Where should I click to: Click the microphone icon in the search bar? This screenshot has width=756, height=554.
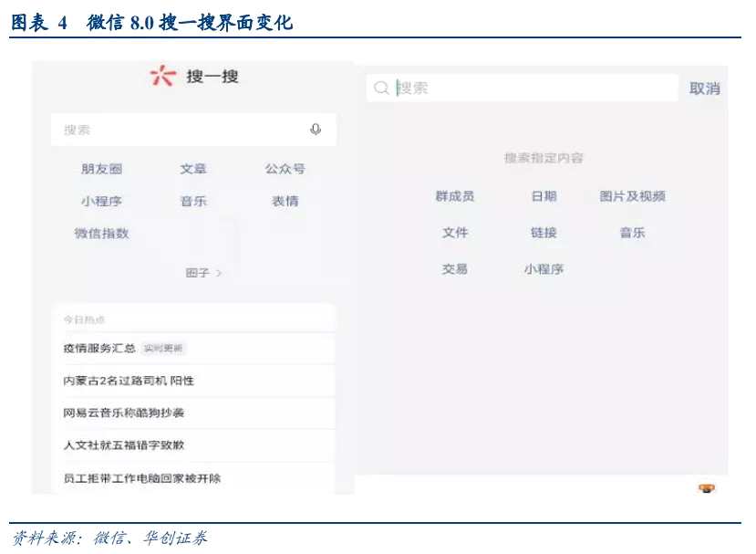pyautogui.click(x=316, y=130)
